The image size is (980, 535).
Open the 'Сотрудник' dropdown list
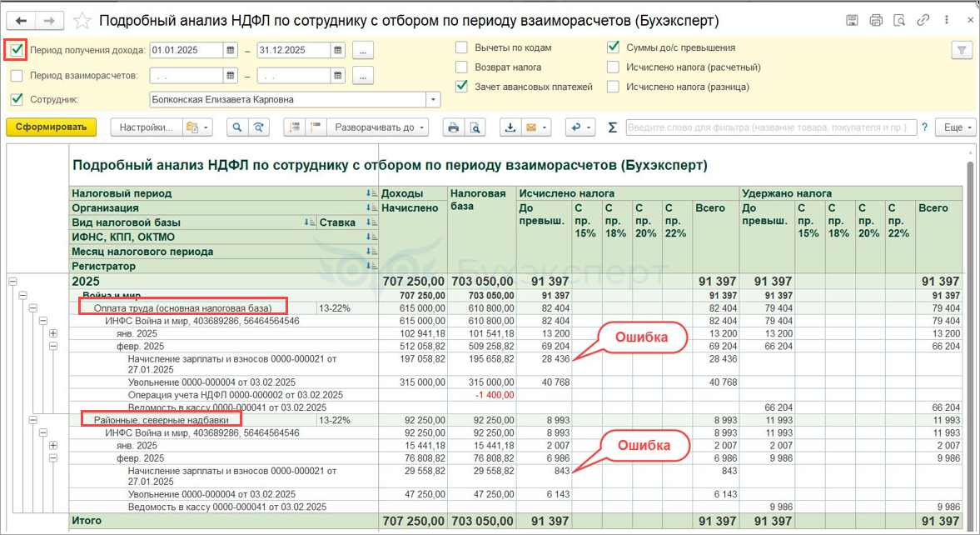[x=433, y=100]
